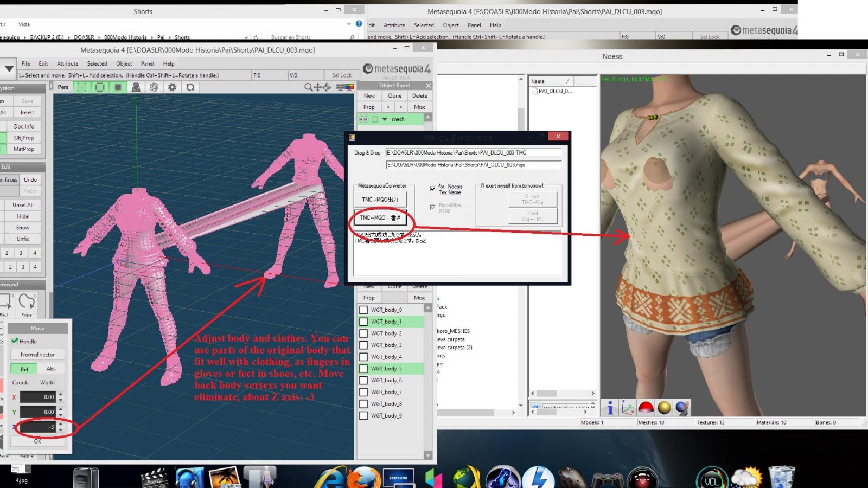Viewport: 868px width, 488px height.
Task: Decrease Y value with down stepper
Action: point(61,415)
